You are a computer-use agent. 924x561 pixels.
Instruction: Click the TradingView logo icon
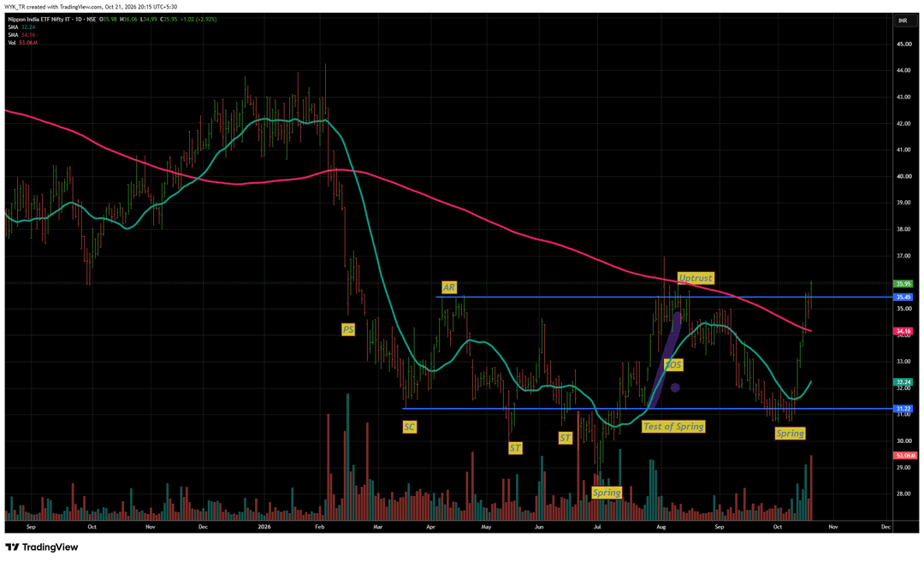tap(12, 547)
